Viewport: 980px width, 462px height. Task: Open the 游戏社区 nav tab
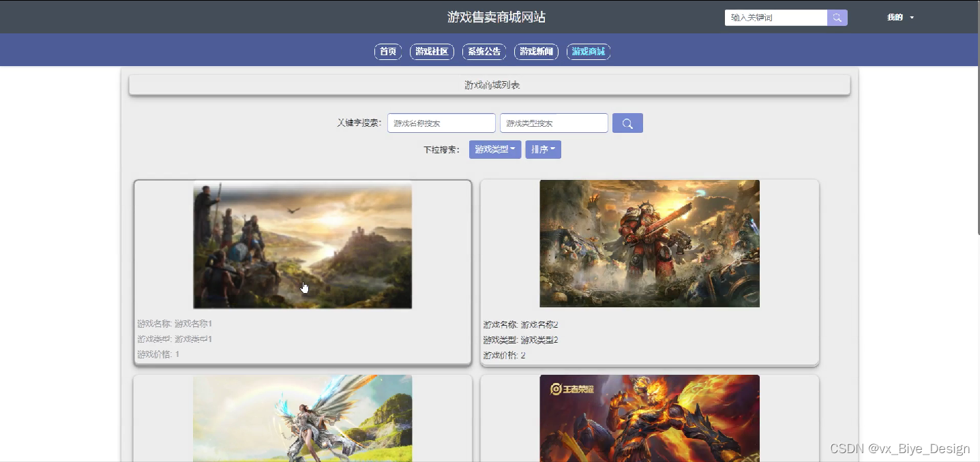pos(432,52)
